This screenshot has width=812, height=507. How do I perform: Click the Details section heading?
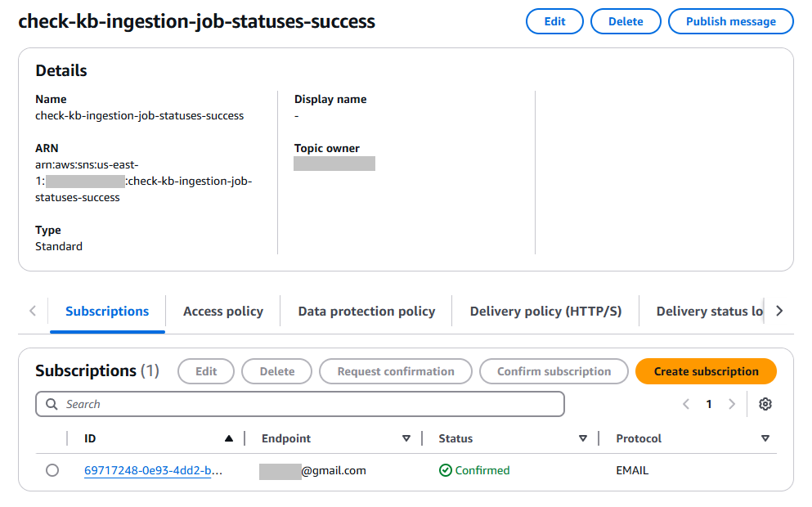click(61, 70)
